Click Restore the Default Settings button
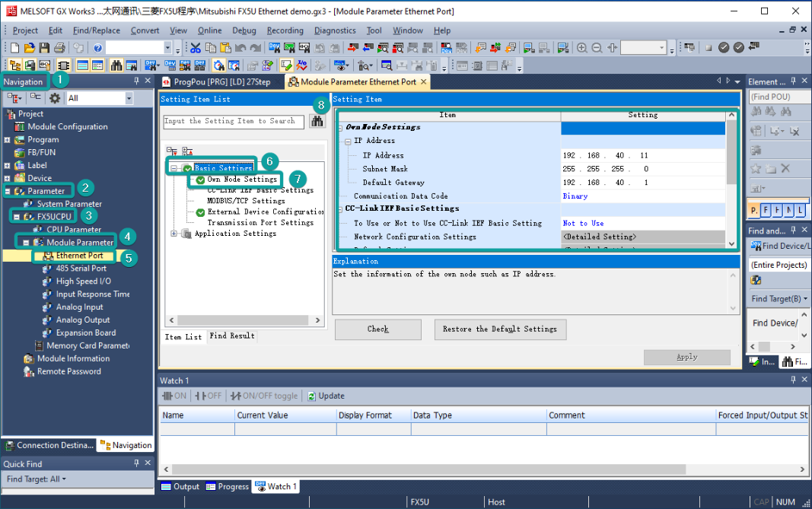This screenshot has height=509, width=812. [500, 329]
